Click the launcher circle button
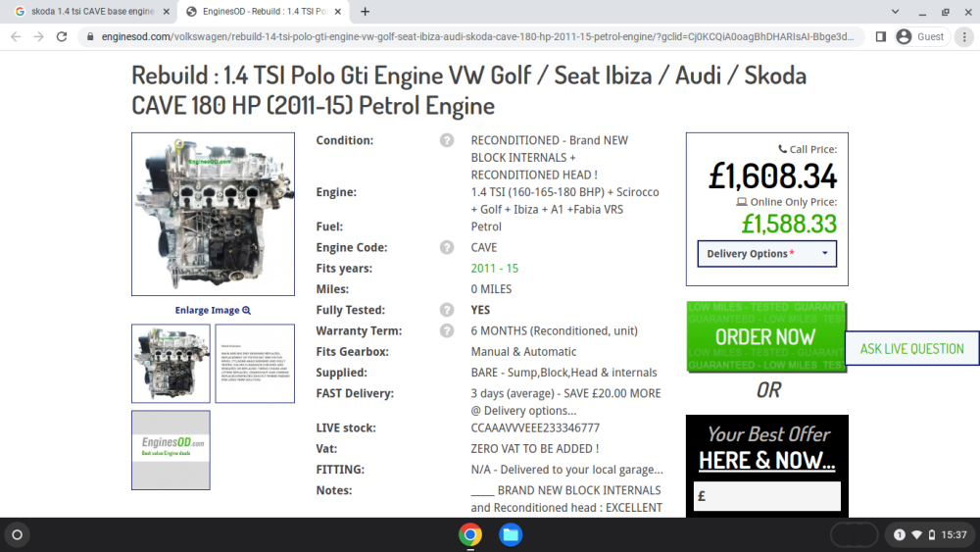 18,534
